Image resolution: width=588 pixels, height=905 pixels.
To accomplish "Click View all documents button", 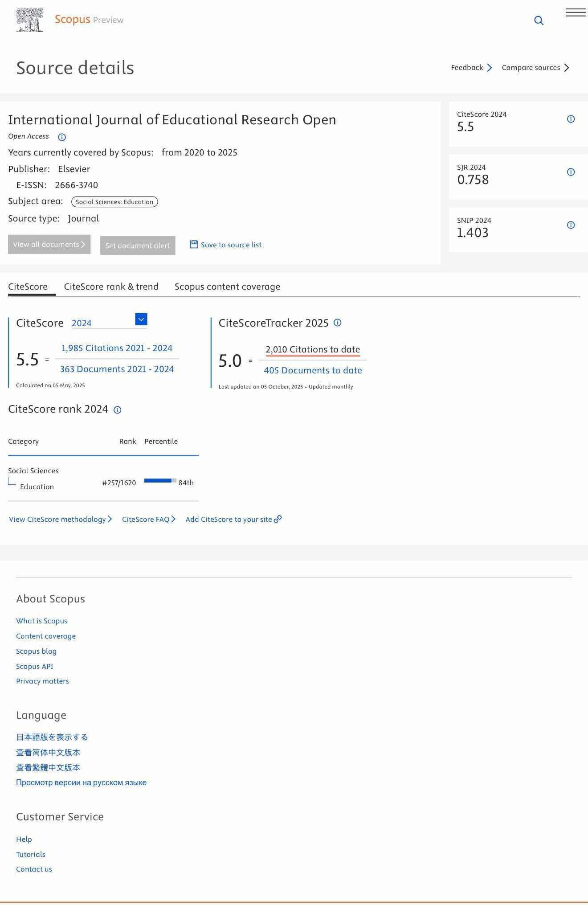I will [49, 245].
